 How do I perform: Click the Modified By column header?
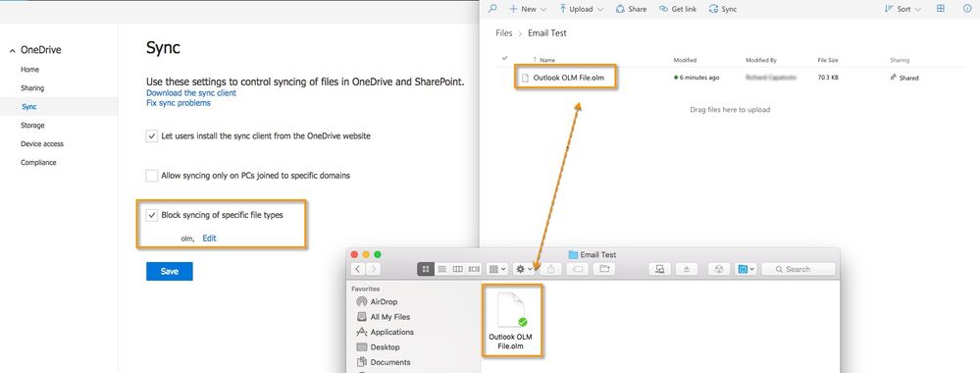click(x=760, y=60)
